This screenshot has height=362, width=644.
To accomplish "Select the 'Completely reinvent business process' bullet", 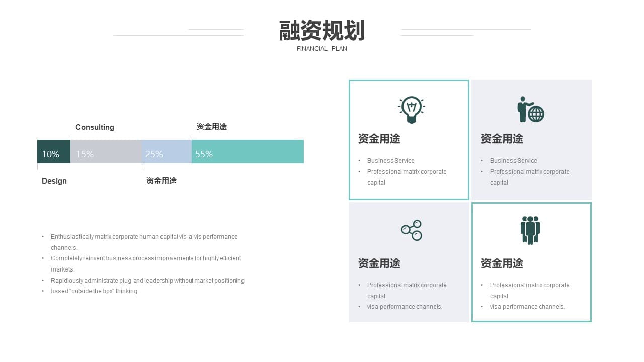I will tap(146, 264).
